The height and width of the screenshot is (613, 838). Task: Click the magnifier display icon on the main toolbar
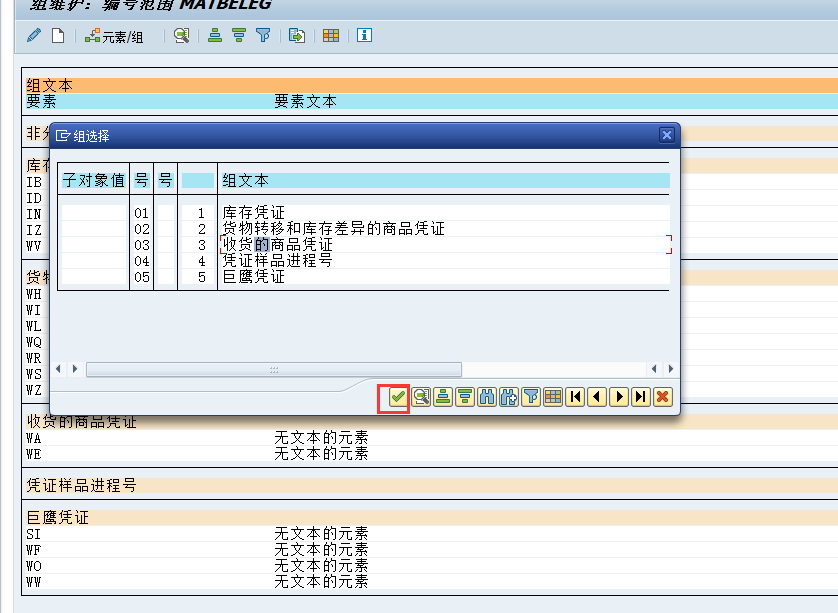pos(180,36)
